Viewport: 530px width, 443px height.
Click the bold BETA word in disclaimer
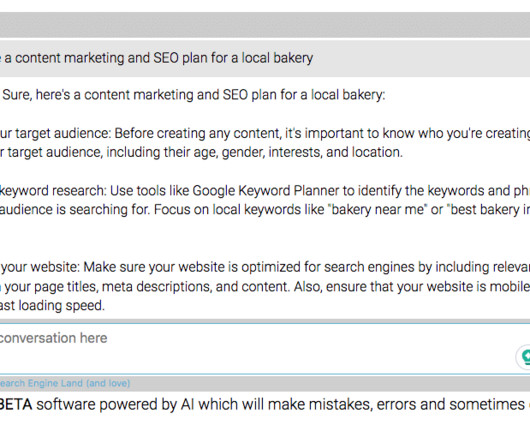click(16, 404)
